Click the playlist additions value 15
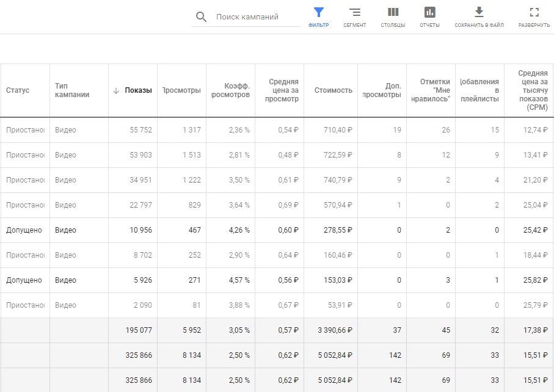 point(495,130)
